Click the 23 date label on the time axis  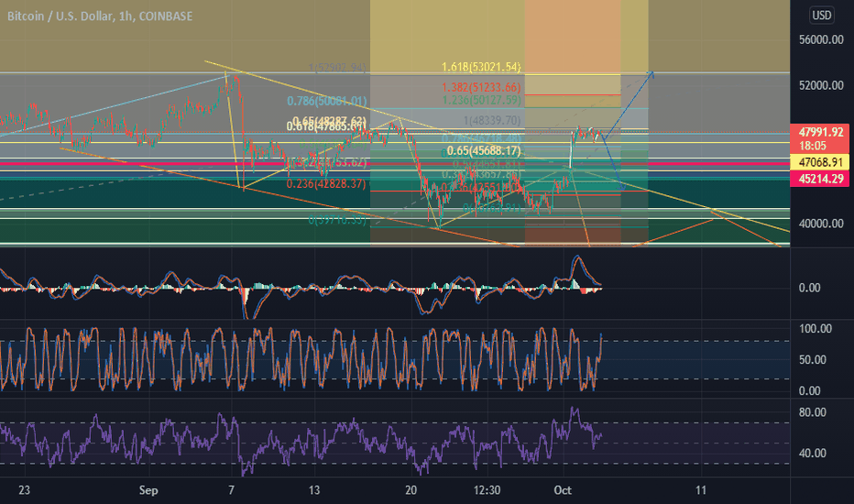click(x=24, y=490)
